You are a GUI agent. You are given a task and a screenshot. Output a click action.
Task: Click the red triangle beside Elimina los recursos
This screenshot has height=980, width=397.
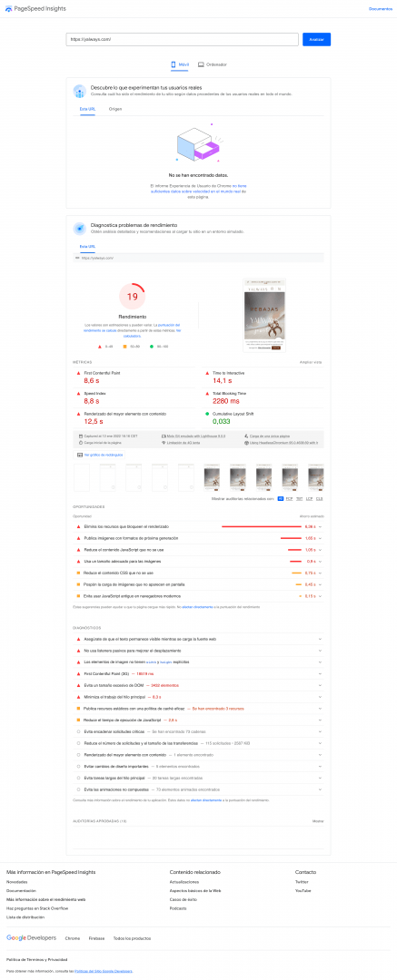click(79, 527)
